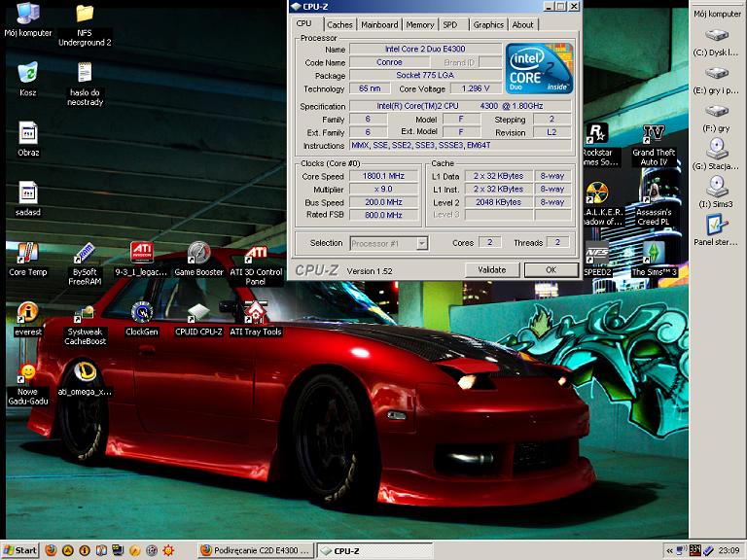Open Game Booster desktop icon
Screen dimensions: 747x560
click(198, 255)
